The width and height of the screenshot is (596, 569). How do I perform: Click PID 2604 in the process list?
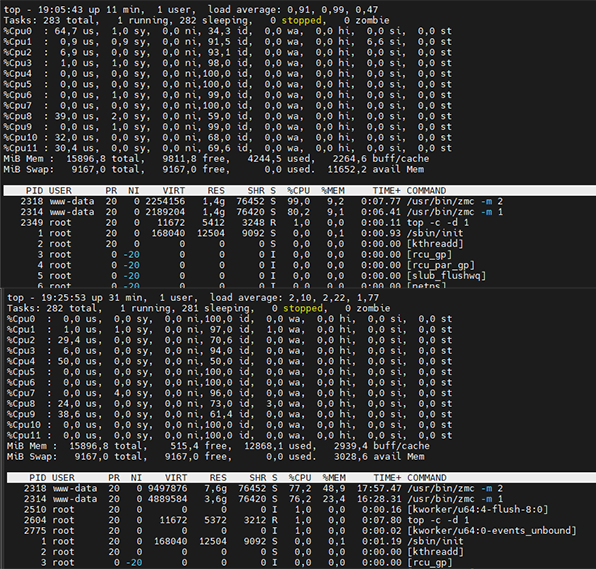click(x=35, y=520)
